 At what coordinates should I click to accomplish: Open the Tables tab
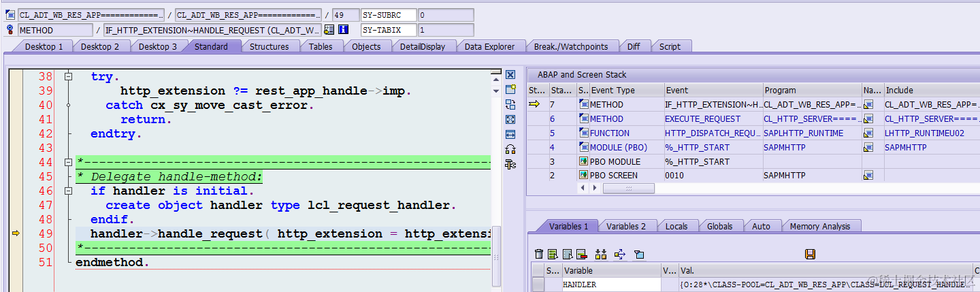(321, 46)
